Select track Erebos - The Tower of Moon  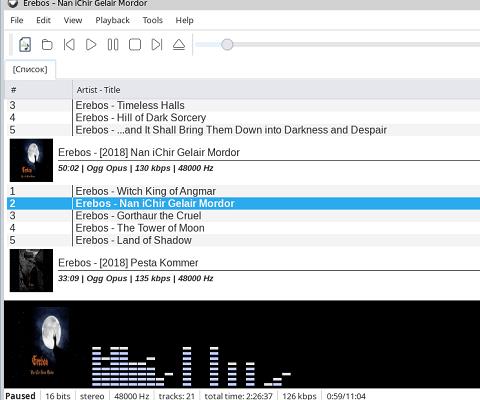click(x=243, y=228)
